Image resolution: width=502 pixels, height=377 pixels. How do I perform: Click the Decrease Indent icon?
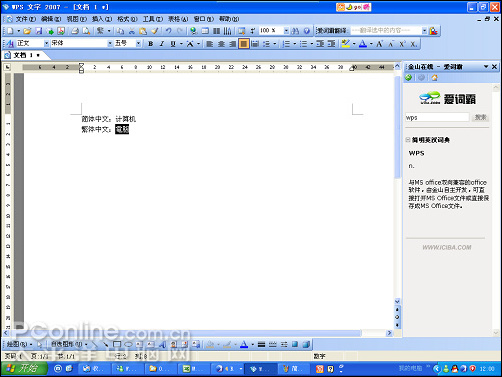[320, 44]
